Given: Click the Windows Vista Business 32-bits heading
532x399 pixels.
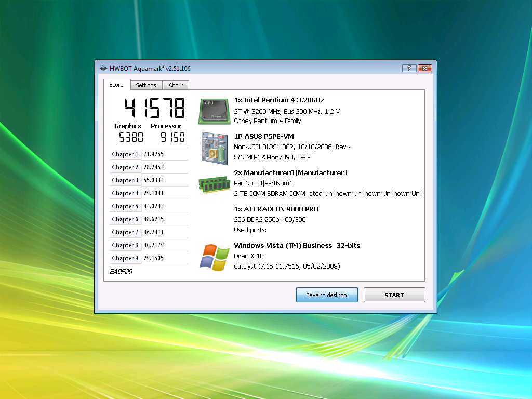Looking at the screenshot, I should (x=297, y=245).
